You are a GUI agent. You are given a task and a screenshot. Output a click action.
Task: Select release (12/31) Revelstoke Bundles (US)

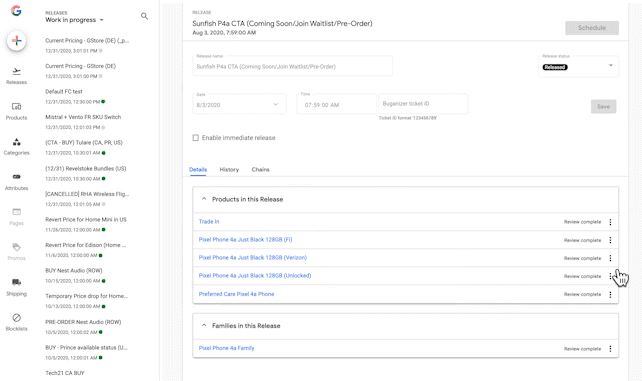(x=86, y=173)
